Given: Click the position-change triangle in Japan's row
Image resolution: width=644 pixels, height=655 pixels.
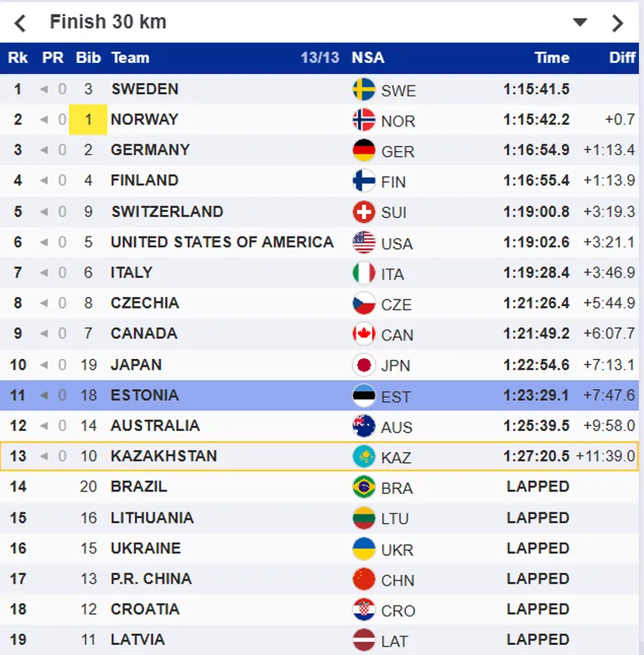Looking at the screenshot, I should (44, 365).
